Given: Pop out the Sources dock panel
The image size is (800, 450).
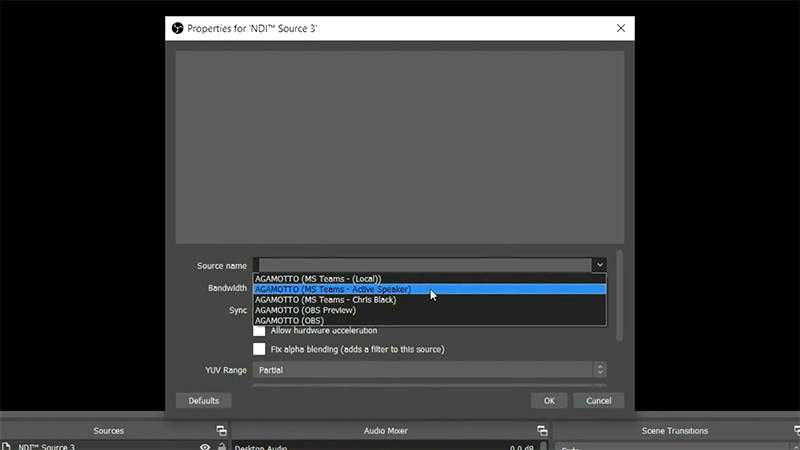Looking at the screenshot, I should tap(221, 431).
